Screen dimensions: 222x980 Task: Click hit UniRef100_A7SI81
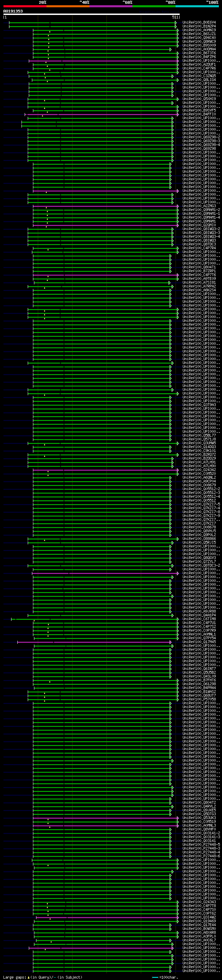pos(199,282)
